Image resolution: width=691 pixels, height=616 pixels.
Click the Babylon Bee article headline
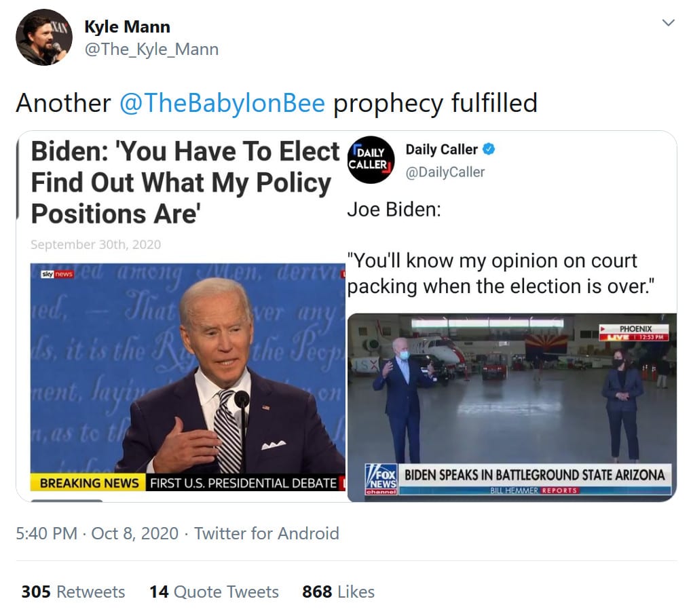[183, 182]
